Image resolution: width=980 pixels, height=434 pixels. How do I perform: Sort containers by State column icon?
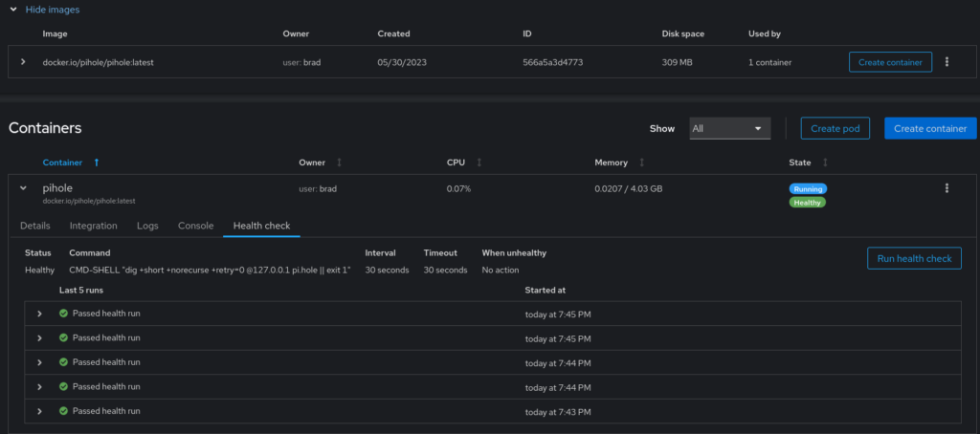click(825, 163)
